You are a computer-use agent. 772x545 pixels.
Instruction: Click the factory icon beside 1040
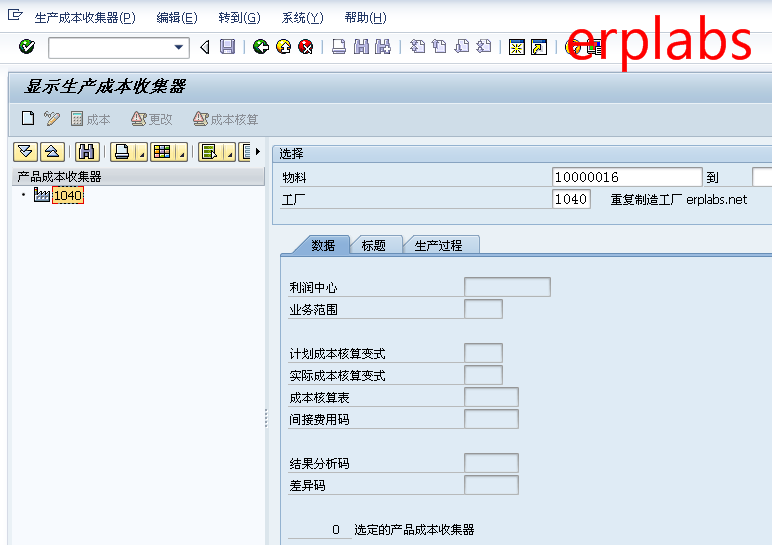[41, 195]
